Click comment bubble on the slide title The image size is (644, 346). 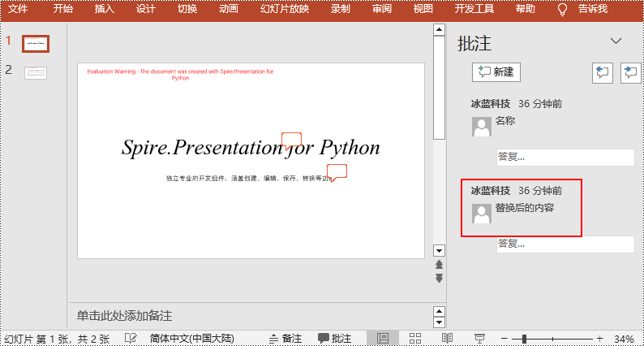coord(292,141)
